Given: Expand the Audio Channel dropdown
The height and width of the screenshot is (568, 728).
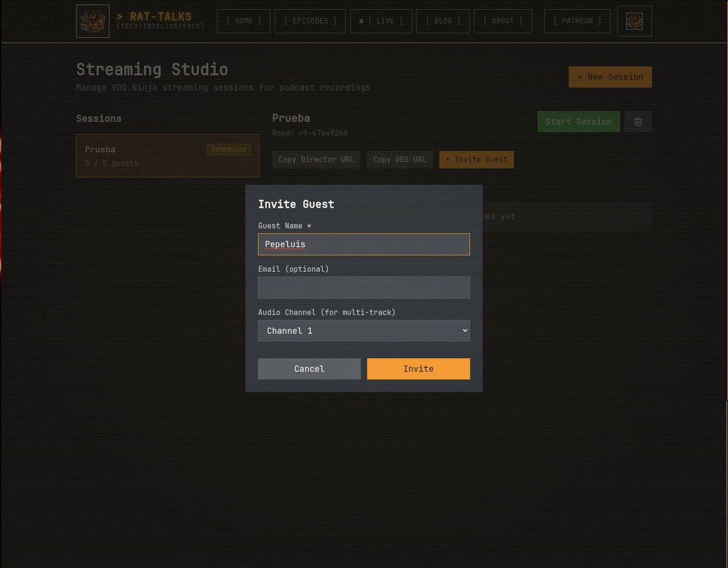Looking at the screenshot, I should pyautogui.click(x=364, y=331).
